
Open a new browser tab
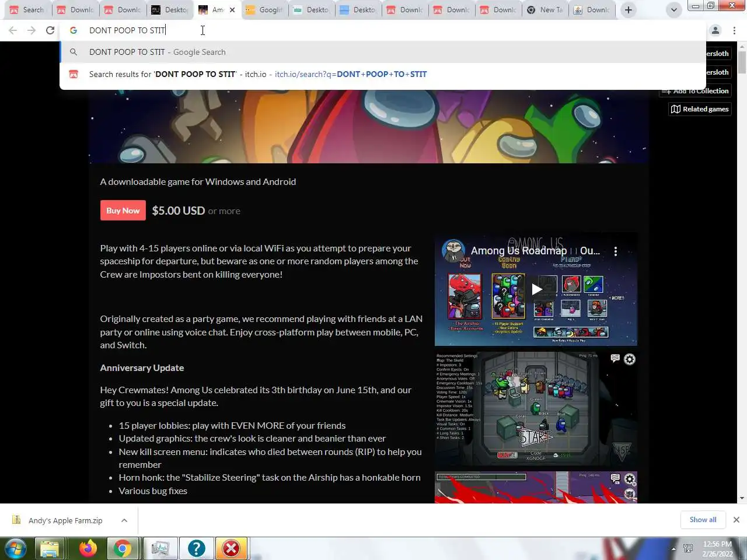[629, 10]
